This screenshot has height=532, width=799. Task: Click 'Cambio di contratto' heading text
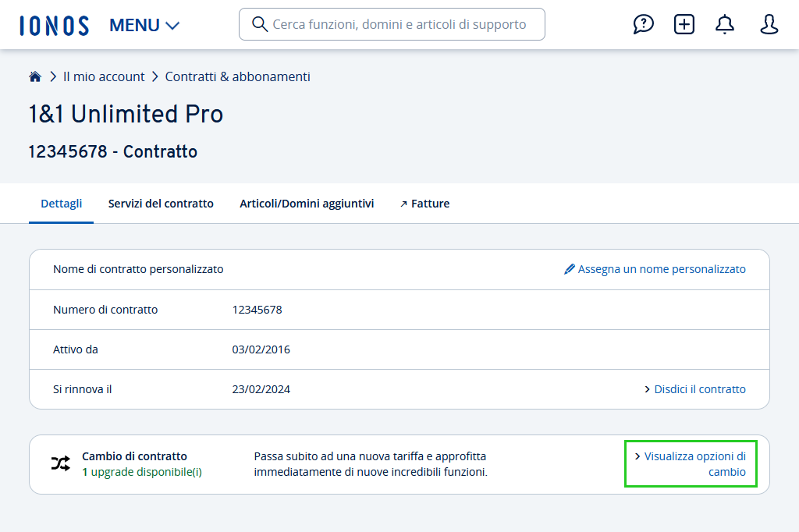click(x=134, y=456)
